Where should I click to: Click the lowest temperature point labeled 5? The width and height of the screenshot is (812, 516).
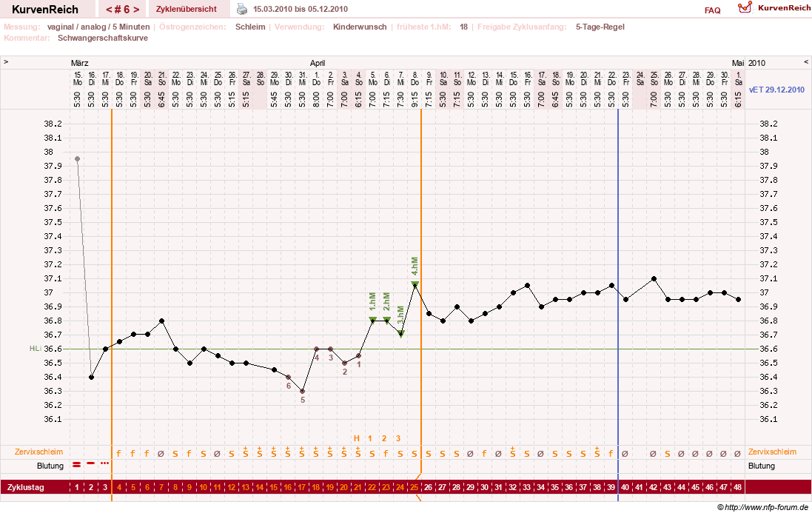point(303,391)
